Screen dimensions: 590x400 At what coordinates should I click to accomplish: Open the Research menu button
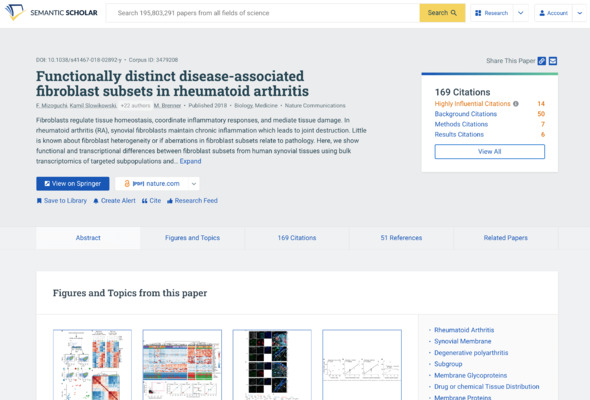pos(492,13)
